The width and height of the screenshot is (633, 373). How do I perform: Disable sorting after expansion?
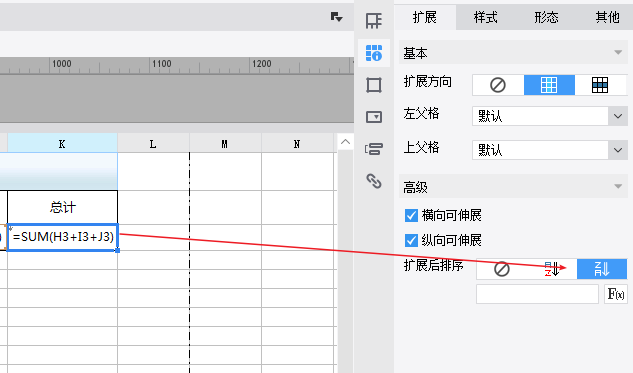point(501,269)
